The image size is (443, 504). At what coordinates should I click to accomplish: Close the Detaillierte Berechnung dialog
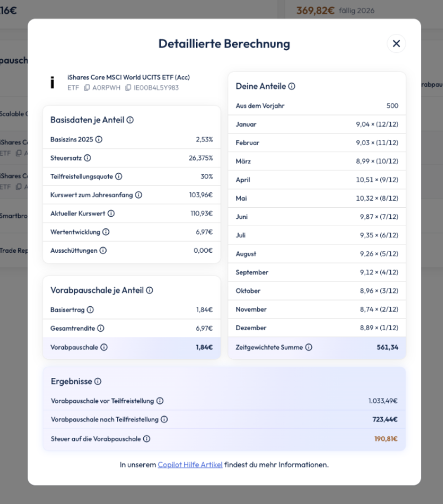[x=396, y=43]
